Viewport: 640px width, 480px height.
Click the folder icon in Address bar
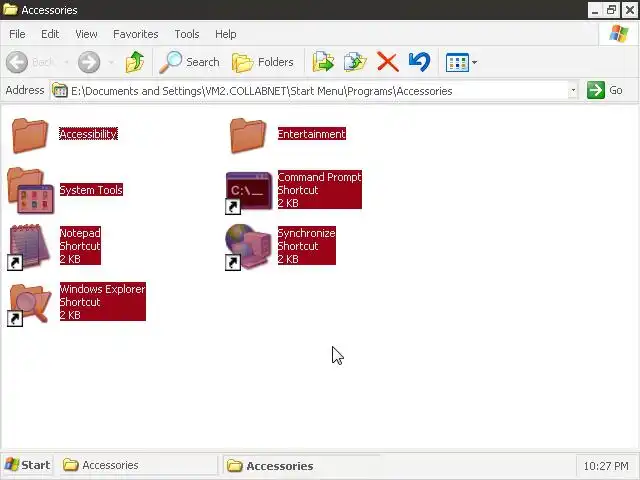pyautogui.click(x=60, y=90)
